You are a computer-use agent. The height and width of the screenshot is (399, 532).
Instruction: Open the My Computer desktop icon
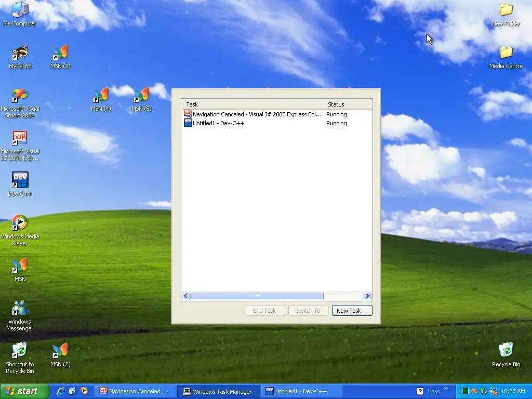pos(20,14)
